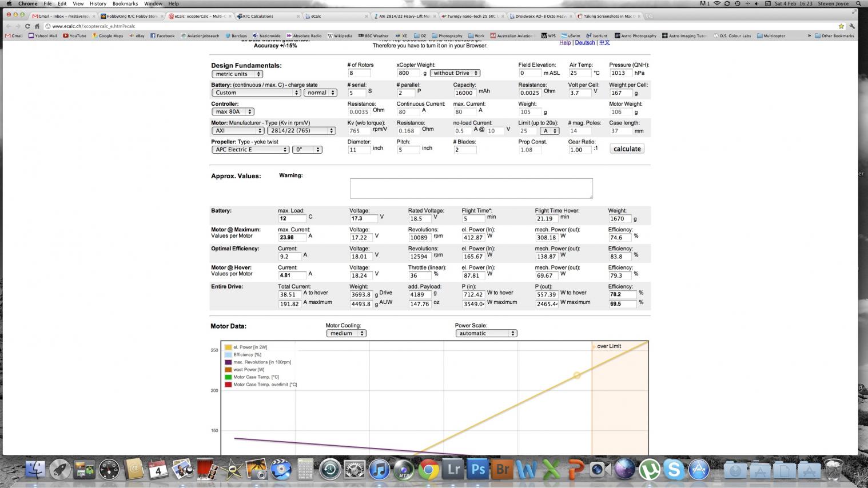Click the # of Rotors input field
Viewport: 868px width, 488px height.
pos(359,73)
